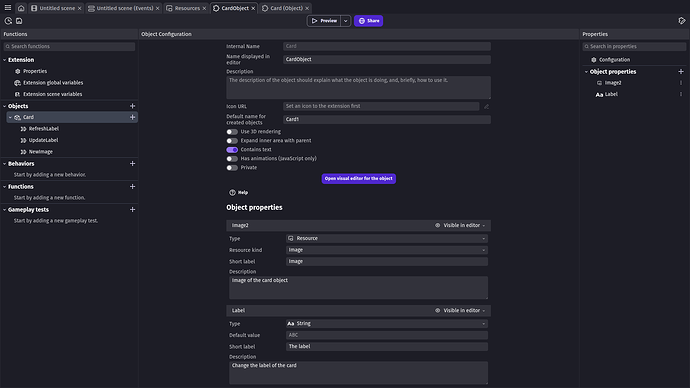Switch to Untitled scene (Events) tab
This screenshot has width=690, height=388.
tap(124, 8)
